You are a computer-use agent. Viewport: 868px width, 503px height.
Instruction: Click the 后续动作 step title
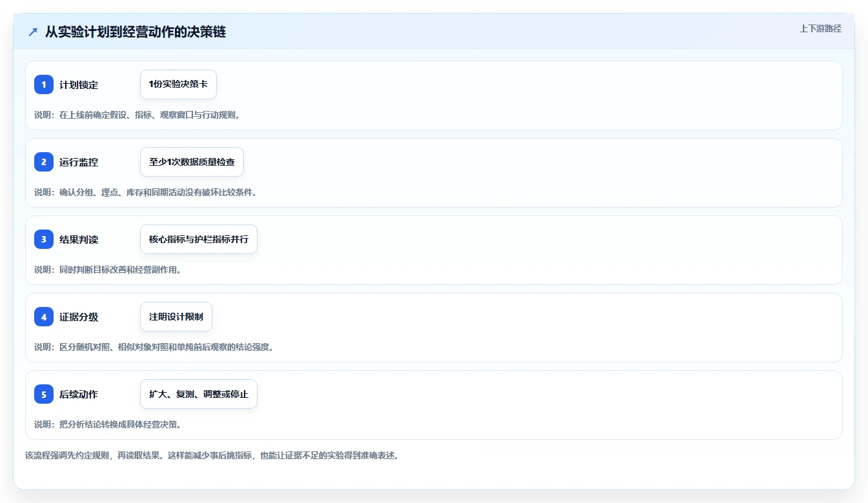click(x=79, y=394)
